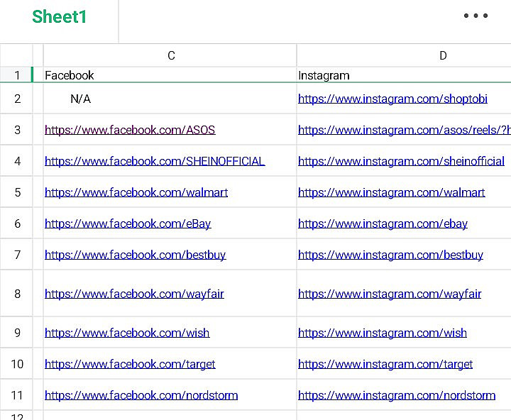Click the shoptobi Instagram link
Viewport: 511px width, 420px height.
tap(392, 99)
